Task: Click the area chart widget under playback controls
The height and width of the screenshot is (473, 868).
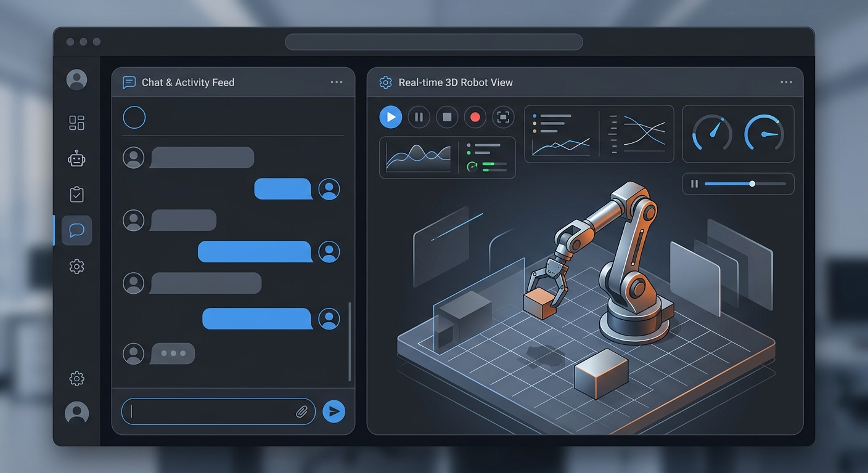Action: click(x=419, y=158)
